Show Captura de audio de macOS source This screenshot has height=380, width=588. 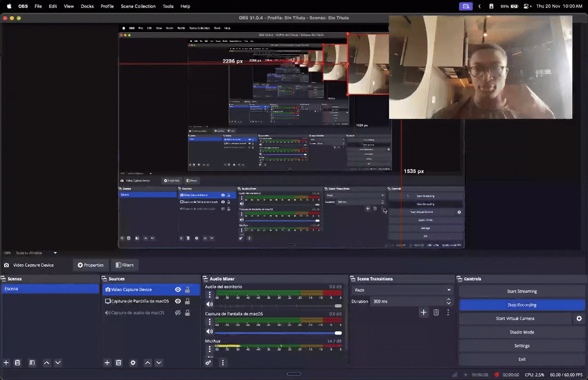[x=178, y=312]
